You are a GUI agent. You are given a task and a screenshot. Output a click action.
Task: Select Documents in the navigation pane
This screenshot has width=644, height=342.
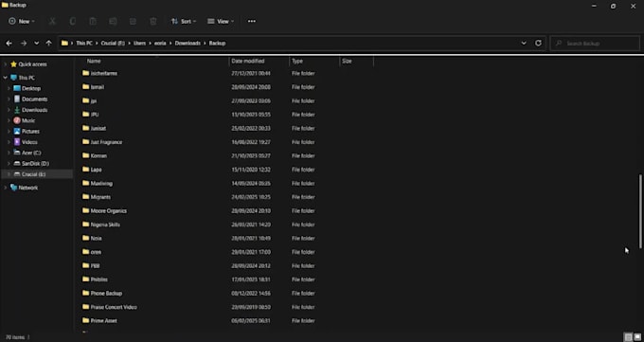point(34,99)
